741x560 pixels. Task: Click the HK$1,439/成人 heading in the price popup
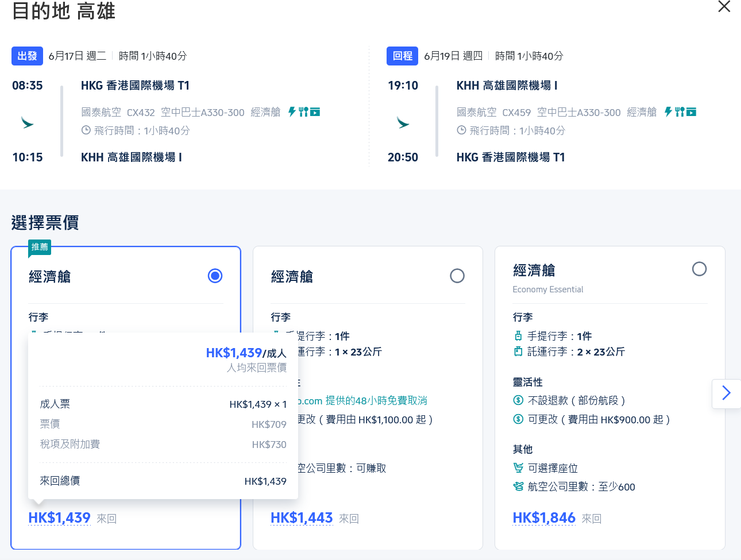coord(246,353)
